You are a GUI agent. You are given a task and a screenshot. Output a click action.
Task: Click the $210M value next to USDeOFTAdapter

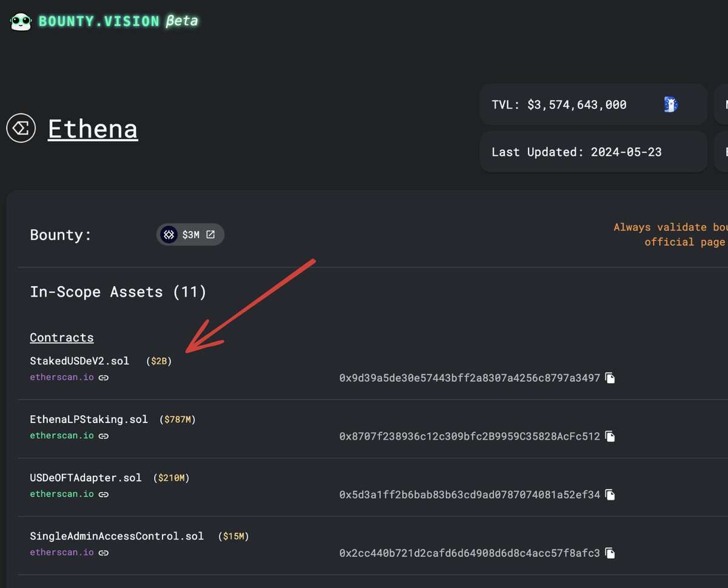172,478
